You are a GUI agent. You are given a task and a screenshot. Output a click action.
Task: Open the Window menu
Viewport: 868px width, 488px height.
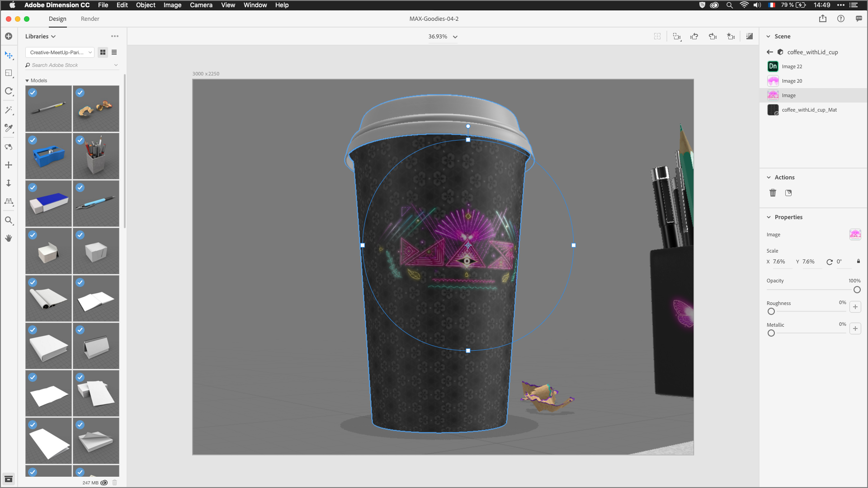tap(255, 5)
